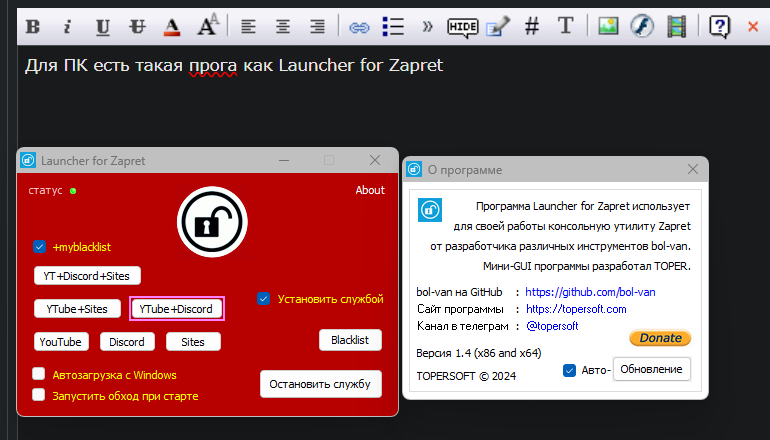Click the Discord button
The width and height of the screenshot is (770, 440).
click(x=127, y=342)
